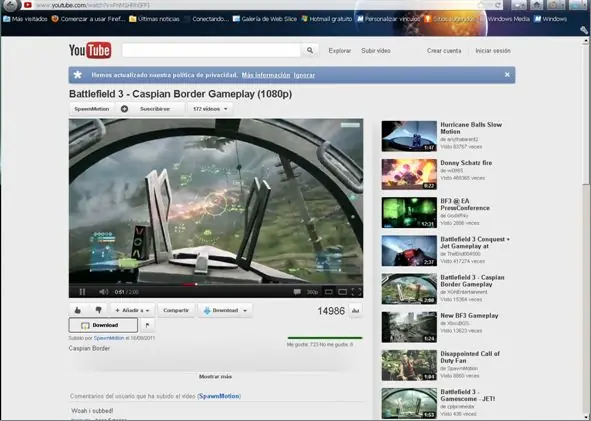Click the Compartir button
This screenshot has height=421, width=591.
tap(176, 310)
